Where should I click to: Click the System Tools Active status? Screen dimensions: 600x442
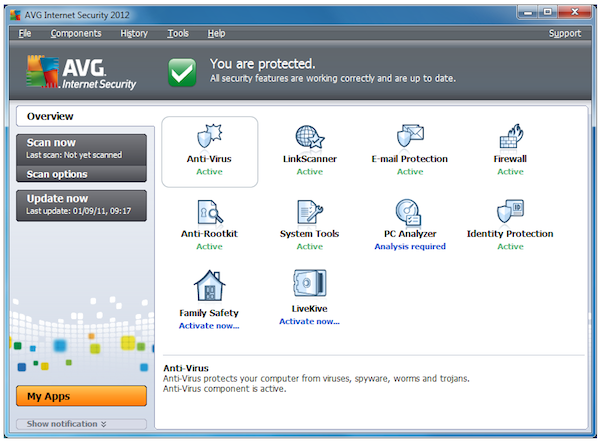(310, 246)
